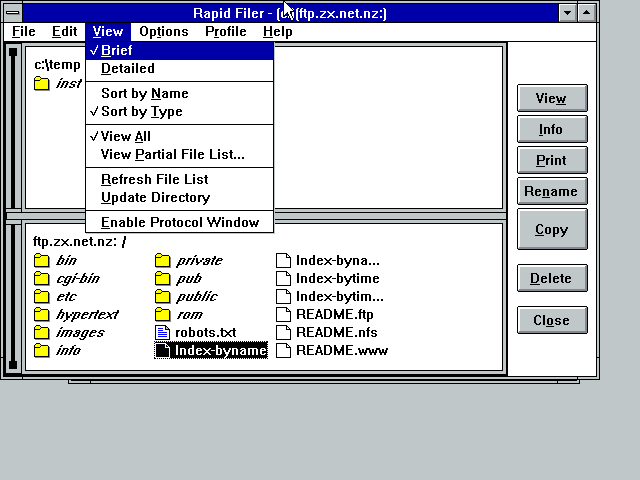Viewport: 640px width, 480px height.
Task: Click the upper pane's left scroll bar
Action: (13, 127)
